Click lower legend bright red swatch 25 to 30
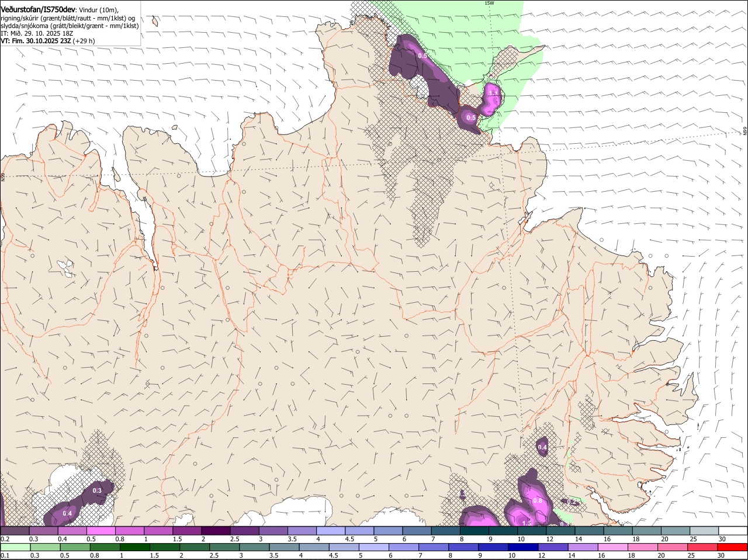Image resolution: width=748 pixels, height=560 pixels. click(x=702, y=547)
